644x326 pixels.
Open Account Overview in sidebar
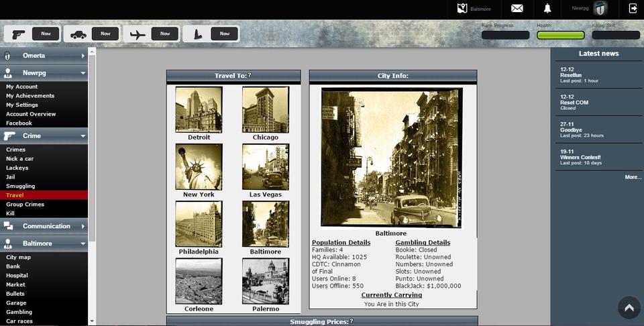point(31,114)
